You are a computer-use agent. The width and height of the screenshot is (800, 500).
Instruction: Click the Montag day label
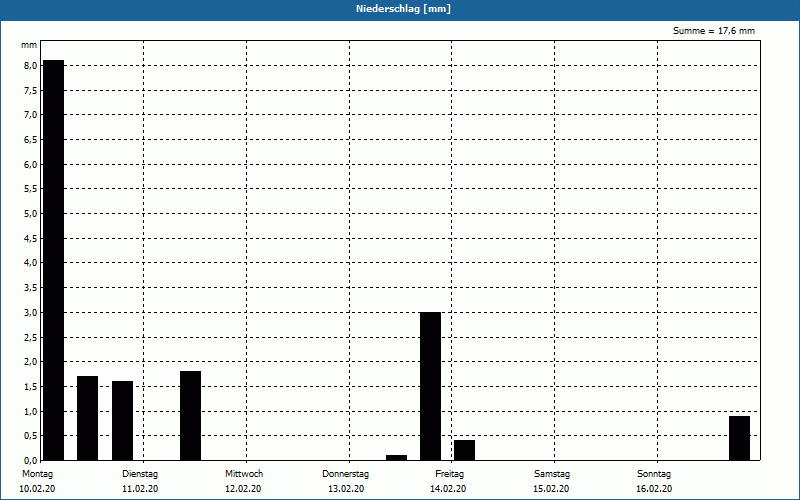37,474
